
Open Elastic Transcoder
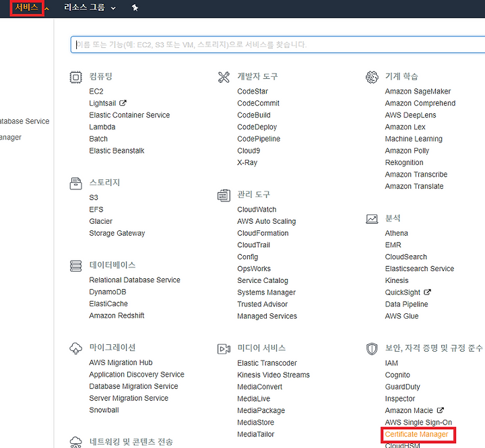267,363
